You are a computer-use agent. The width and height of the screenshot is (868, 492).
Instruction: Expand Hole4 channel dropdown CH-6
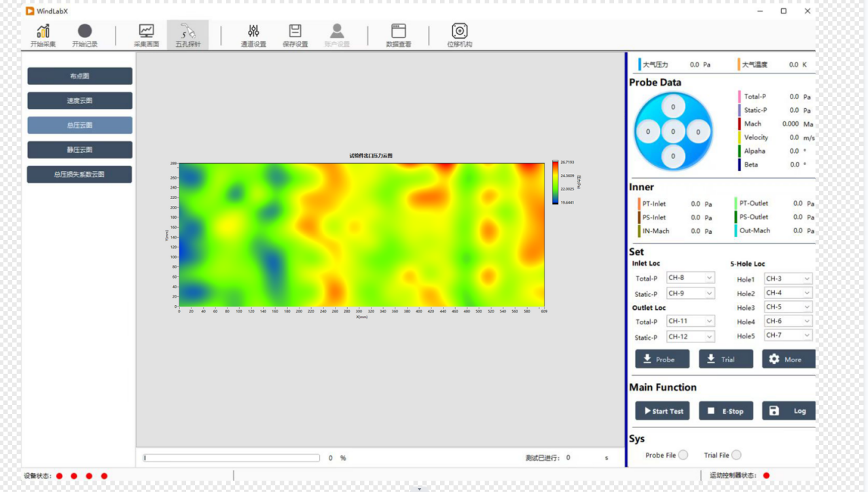[x=788, y=321]
